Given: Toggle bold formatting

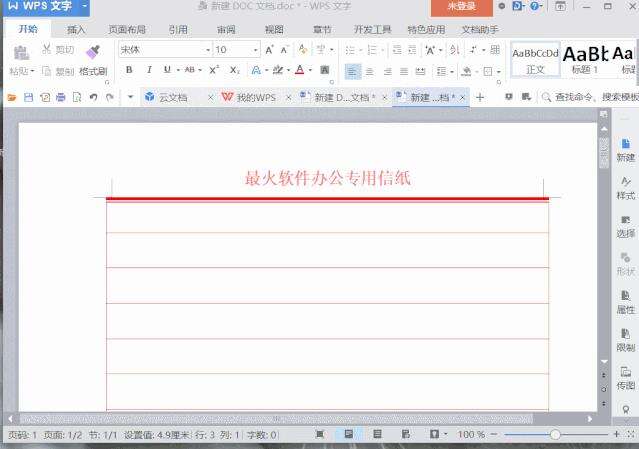Looking at the screenshot, I should (x=129, y=70).
